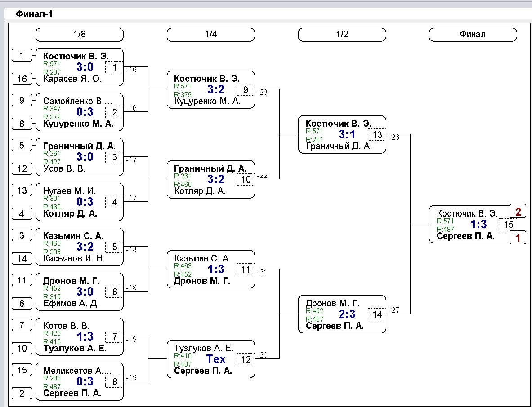Select the 1/4 round header

click(211, 35)
